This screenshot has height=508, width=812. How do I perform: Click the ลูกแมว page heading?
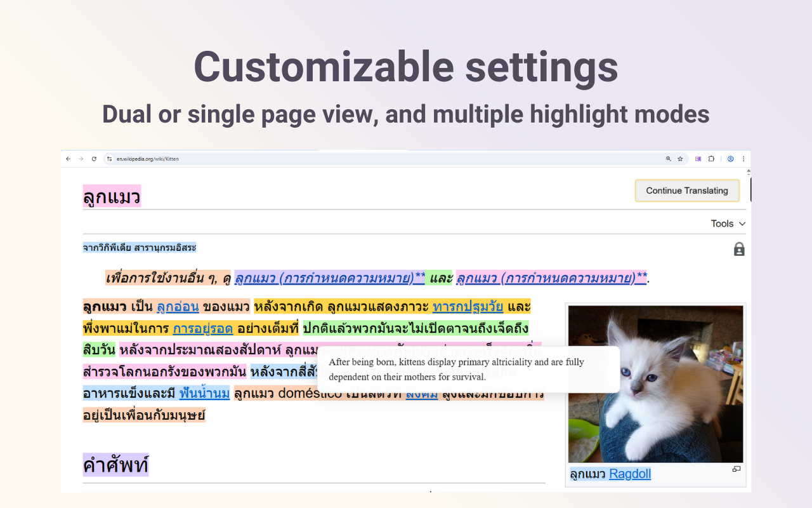(x=112, y=196)
